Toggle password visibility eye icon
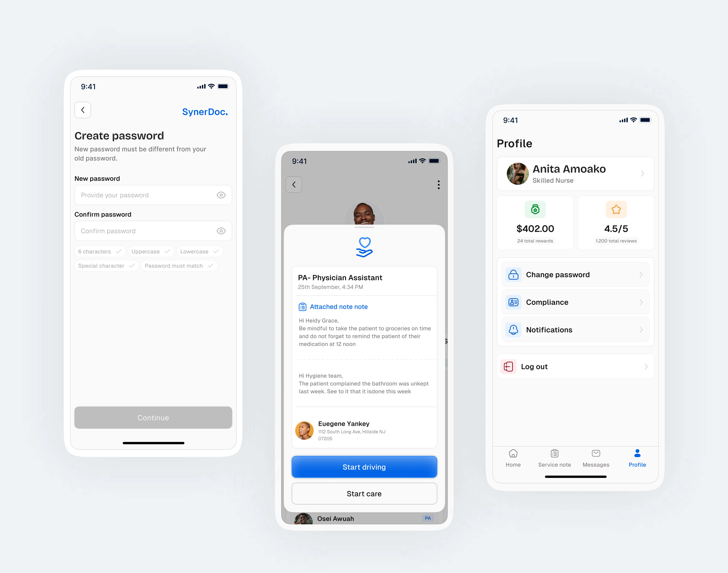The image size is (728, 573). [221, 195]
